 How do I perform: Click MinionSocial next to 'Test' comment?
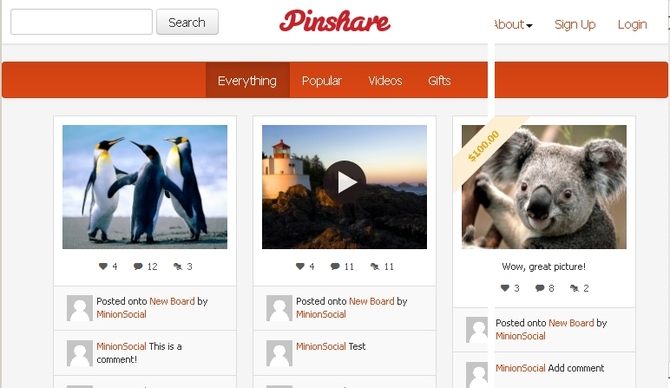[x=321, y=346]
